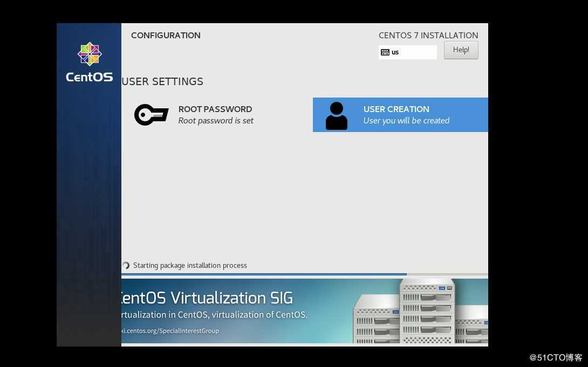Click 'Starting package installation process' status
This screenshot has height=367, width=588.
[x=190, y=266]
